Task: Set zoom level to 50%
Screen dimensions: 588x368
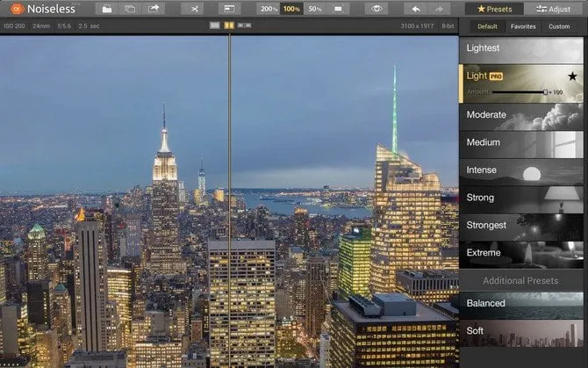Action: click(314, 9)
